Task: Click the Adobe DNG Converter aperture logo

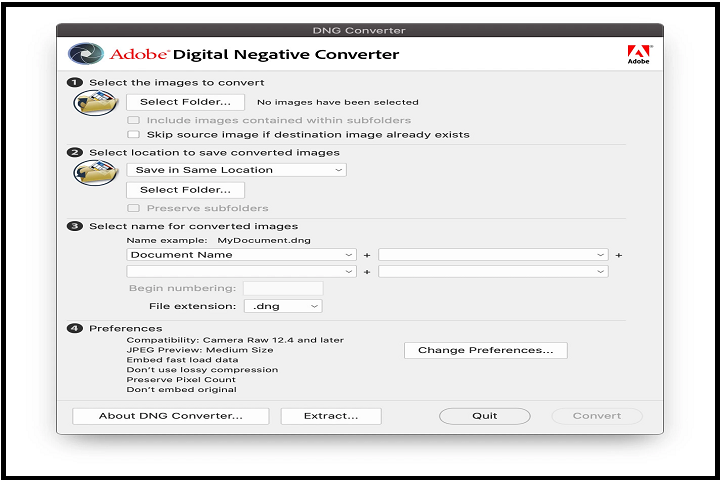Action: (x=80, y=54)
